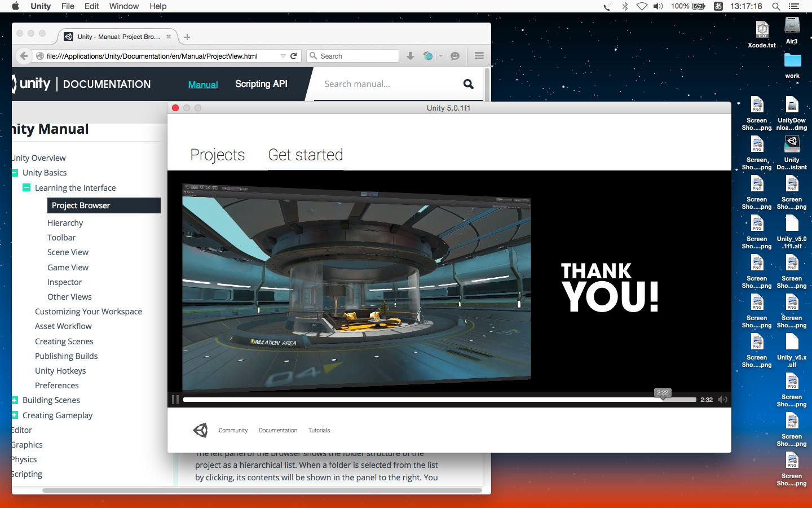Open the Window menu

[124, 6]
